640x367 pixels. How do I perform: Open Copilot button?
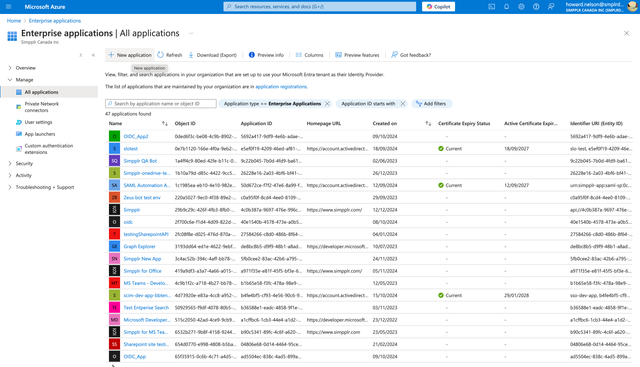pos(438,7)
